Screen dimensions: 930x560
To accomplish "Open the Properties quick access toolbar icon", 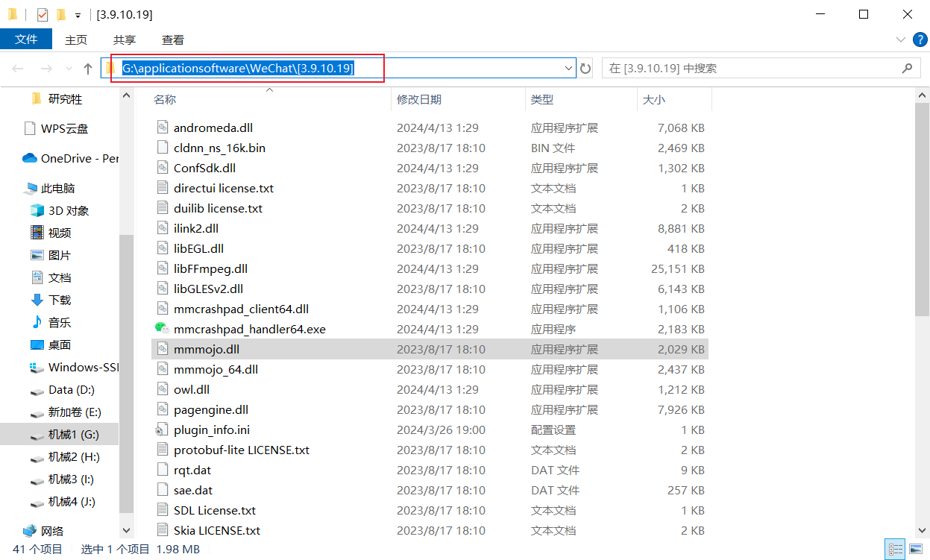I will point(42,14).
